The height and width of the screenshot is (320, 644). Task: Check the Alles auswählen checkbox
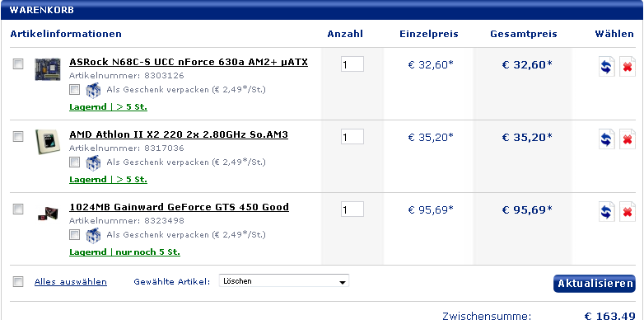(18, 282)
